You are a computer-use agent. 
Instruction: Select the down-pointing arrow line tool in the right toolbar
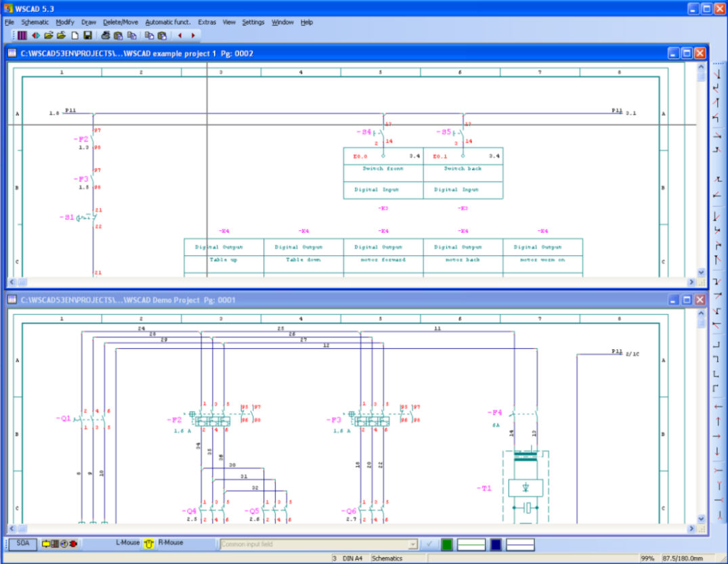point(718,451)
